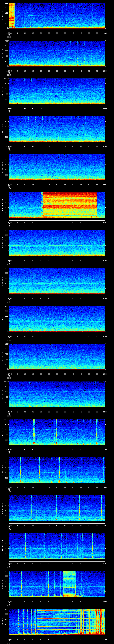Open the spectrogram for minute 22:11 to 22:12

(x=57, y=129)
